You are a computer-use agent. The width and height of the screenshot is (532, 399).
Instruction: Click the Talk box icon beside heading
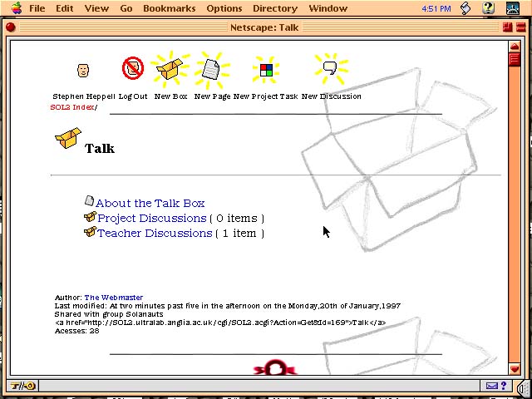click(x=68, y=138)
